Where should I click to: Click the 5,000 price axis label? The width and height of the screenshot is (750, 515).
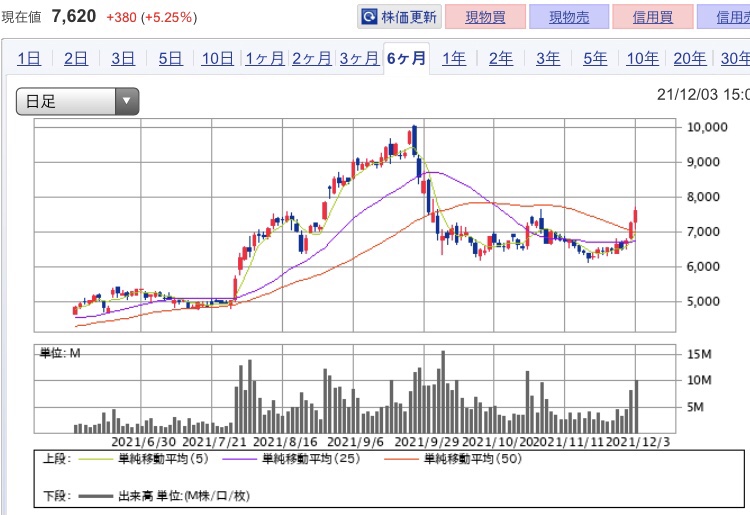703,302
